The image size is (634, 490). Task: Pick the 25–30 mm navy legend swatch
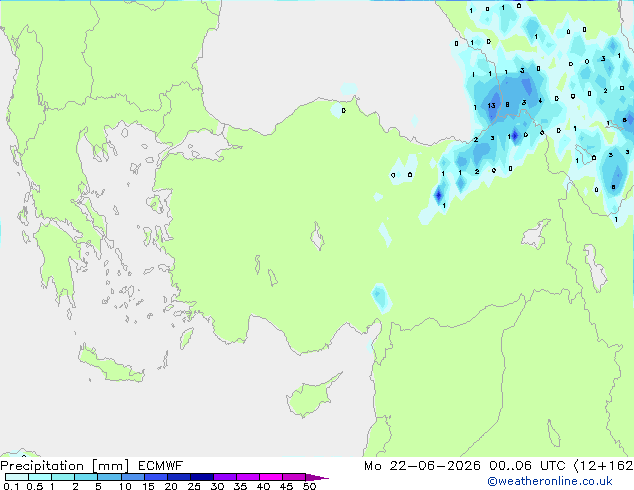(x=202, y=477)
